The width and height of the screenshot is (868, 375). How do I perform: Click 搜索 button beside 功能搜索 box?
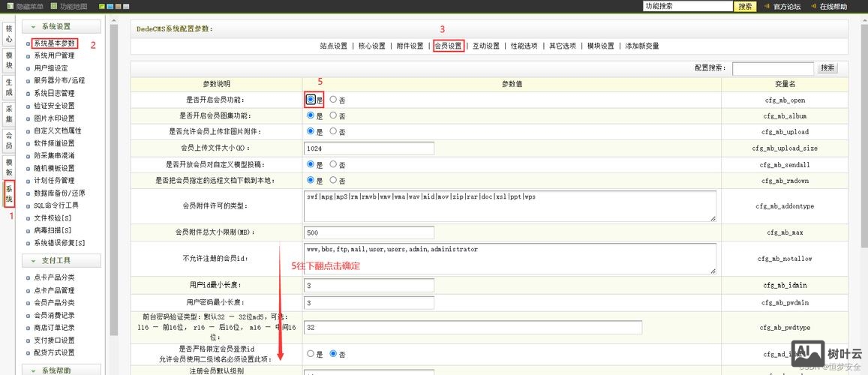(x=745, y=7)
